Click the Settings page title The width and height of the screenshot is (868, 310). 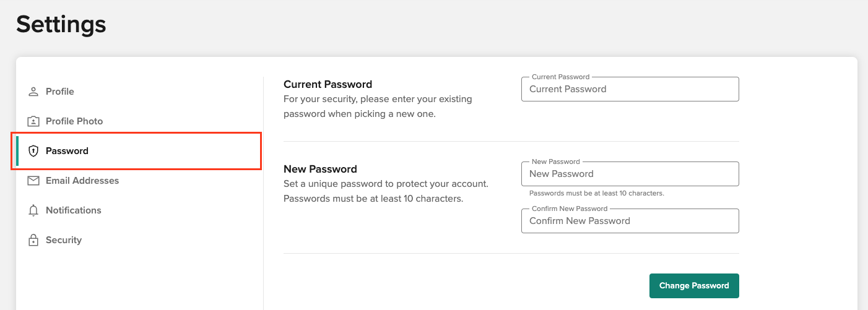click(x=61, y=25)
